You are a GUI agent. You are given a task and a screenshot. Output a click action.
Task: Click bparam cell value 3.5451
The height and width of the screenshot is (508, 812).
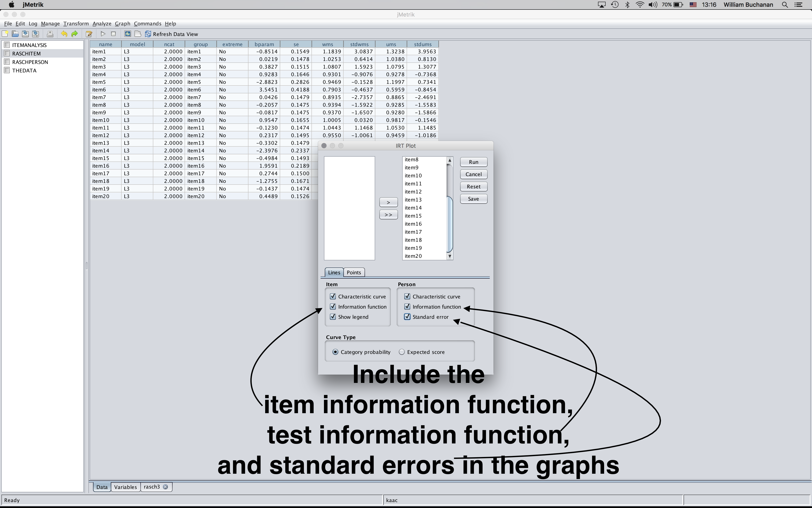click(264, 90)
